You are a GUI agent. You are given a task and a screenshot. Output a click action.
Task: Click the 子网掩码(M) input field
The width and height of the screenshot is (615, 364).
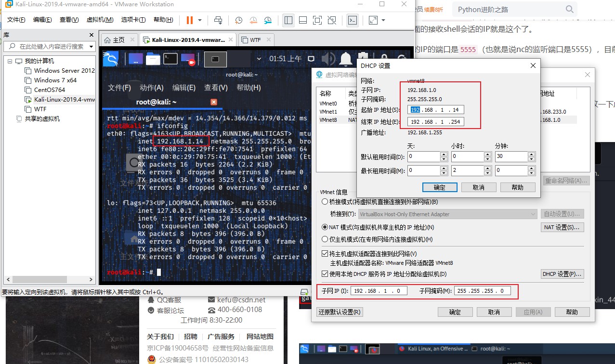point(483,291)
